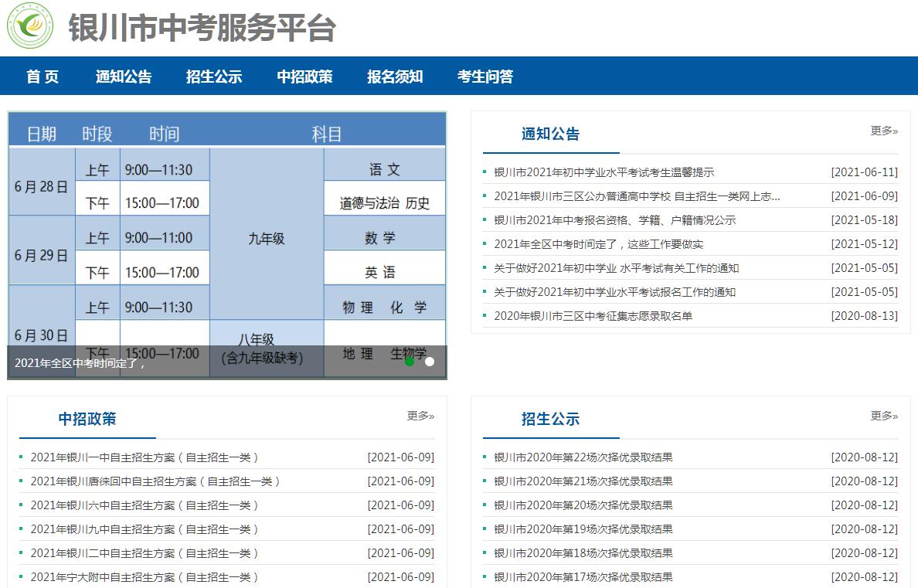
Task: Expand 更多» in 中招政策 panel
Action: pos(420,416)
